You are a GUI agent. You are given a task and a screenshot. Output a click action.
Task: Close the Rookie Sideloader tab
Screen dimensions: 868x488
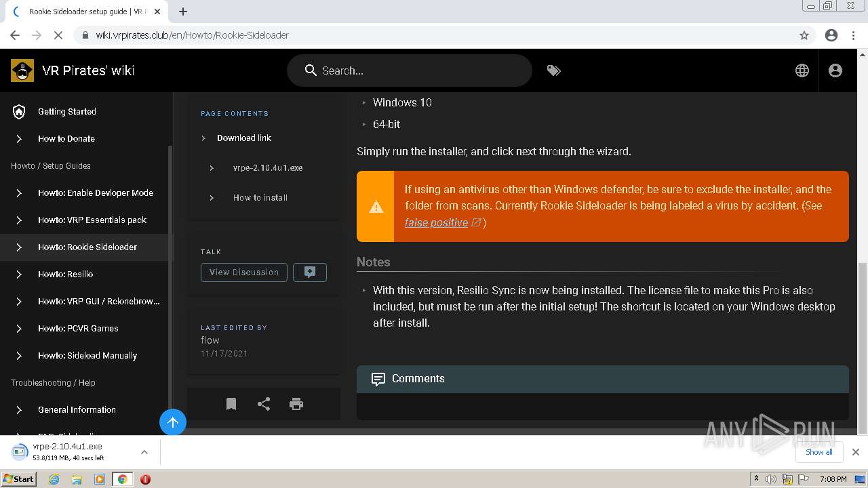point(157,12)
